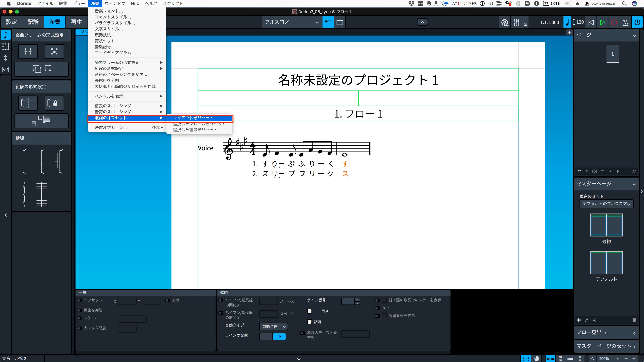Select the staff spacing tool in toolbox
The image size is (644, 362).
pyautogui.click(x=6, y=58)
